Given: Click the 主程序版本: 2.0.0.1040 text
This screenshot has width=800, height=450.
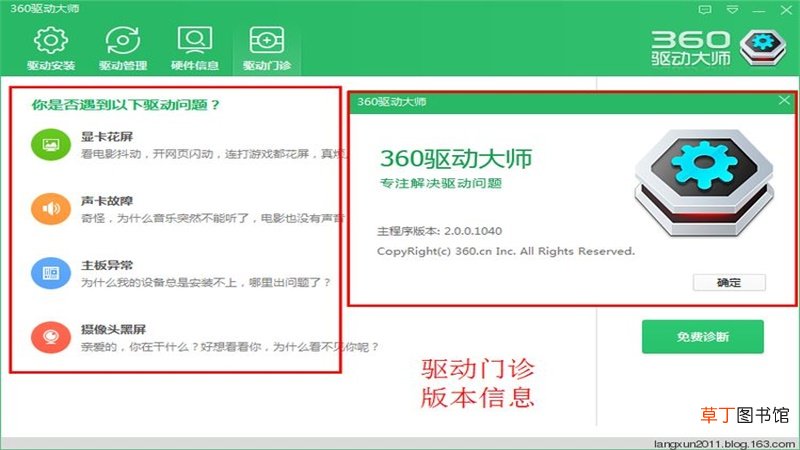Looking at the screenshot, I should (439, 231).
